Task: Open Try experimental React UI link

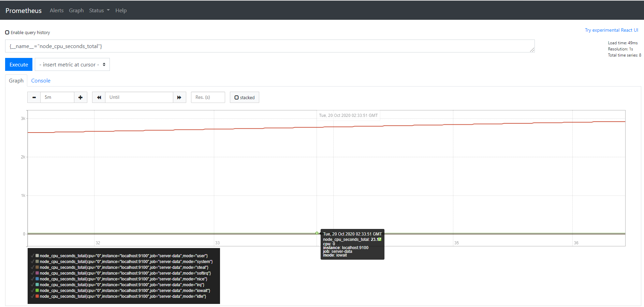Action: point(611,30)
